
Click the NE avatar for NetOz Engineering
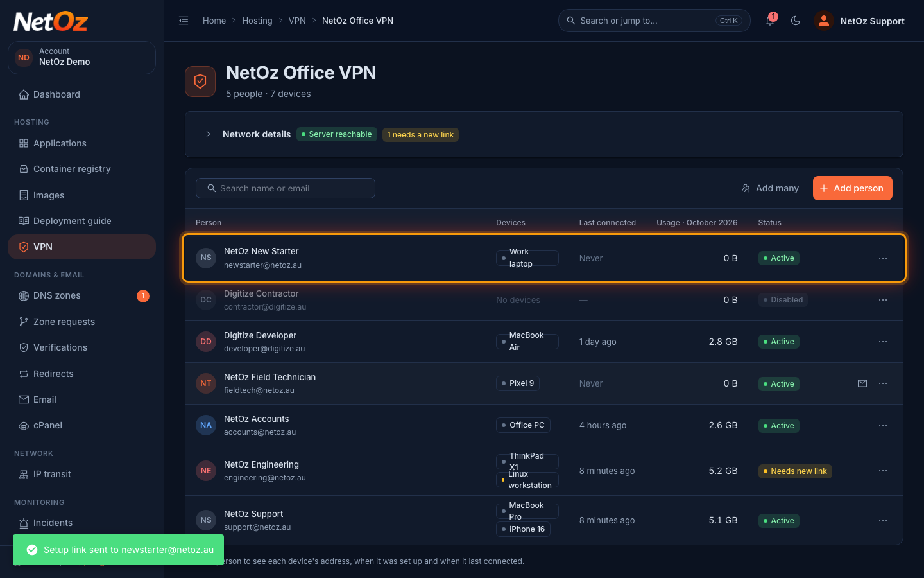[206, 471]
